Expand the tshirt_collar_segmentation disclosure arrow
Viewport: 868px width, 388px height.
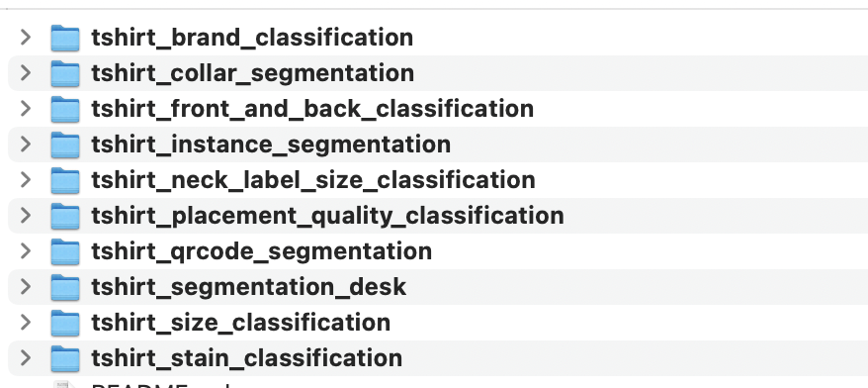point(26,73)
